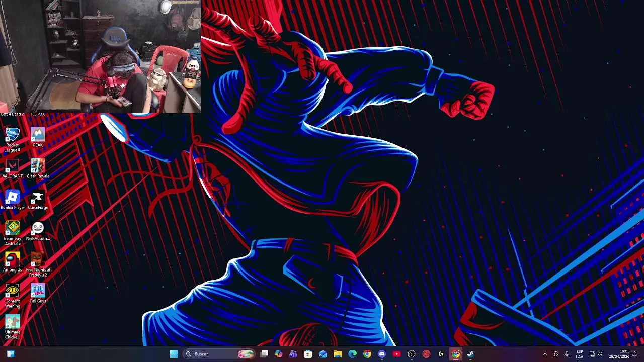Open File Explorer from the taskbar
644x362 pixels.
coord(338,354)
